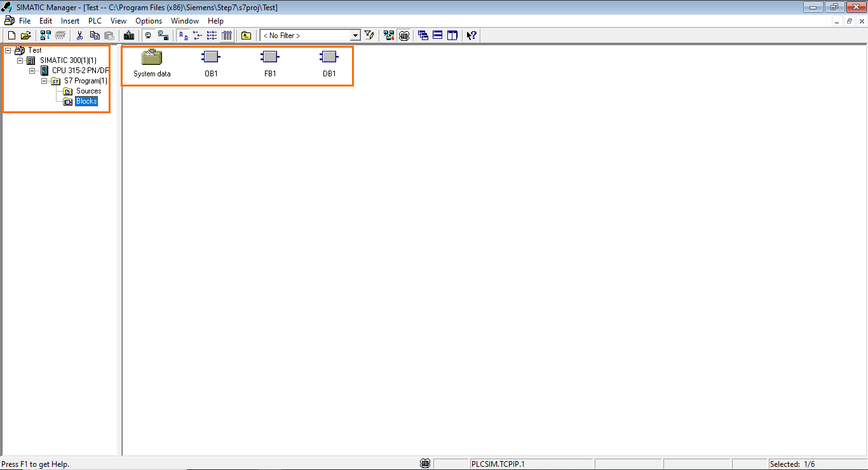868x470 pixels.
Task: Click the Cut icon on the toolbar
Action: [79, 35]
